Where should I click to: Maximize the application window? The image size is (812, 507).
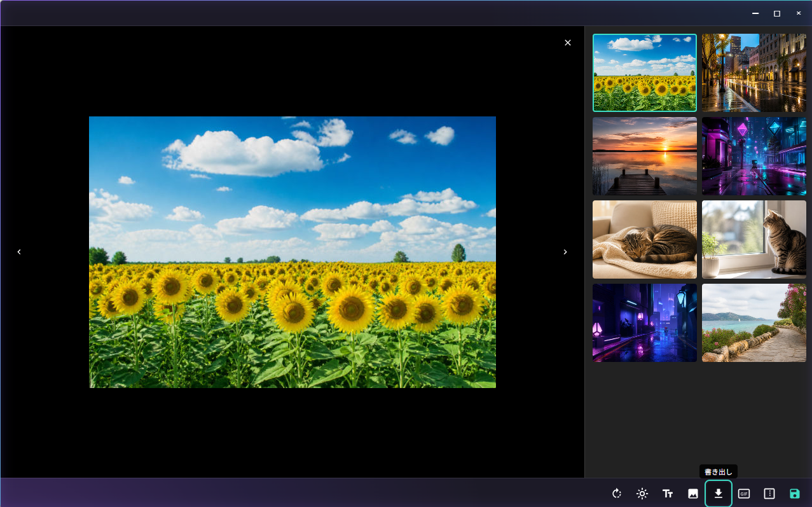(x=777, y=13)
